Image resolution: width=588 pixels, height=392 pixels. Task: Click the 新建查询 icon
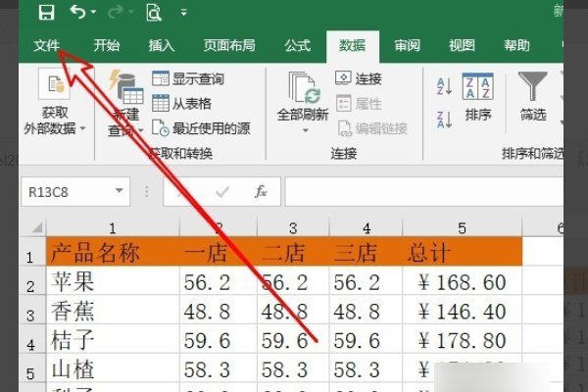(x=126, y=87)
